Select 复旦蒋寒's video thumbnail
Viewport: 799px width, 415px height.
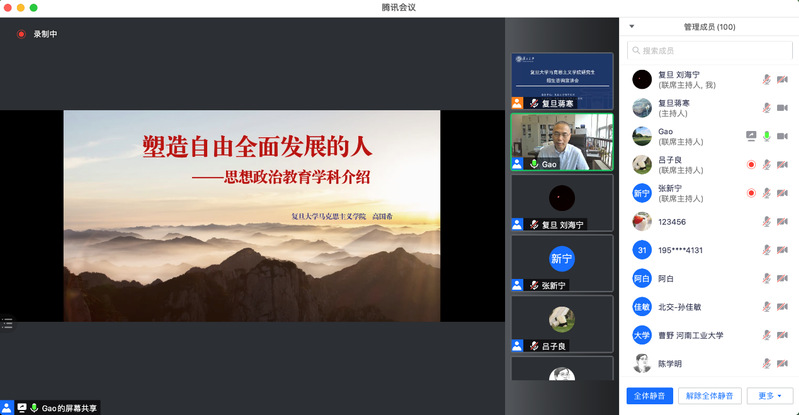point(561,80)
